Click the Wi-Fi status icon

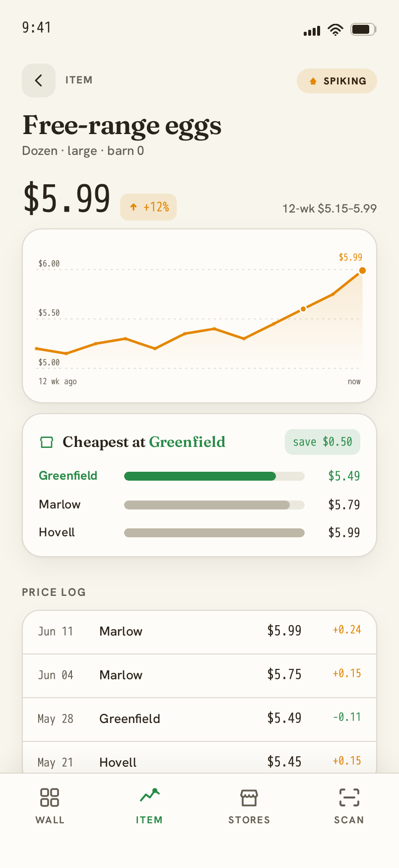[x=336, y=30]
